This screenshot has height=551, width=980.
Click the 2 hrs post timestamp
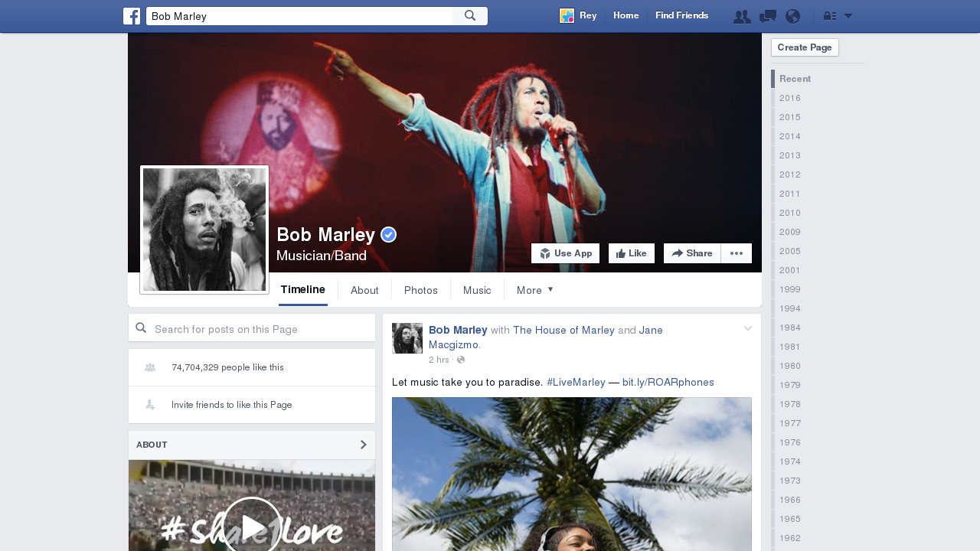(x=439, y=360)
